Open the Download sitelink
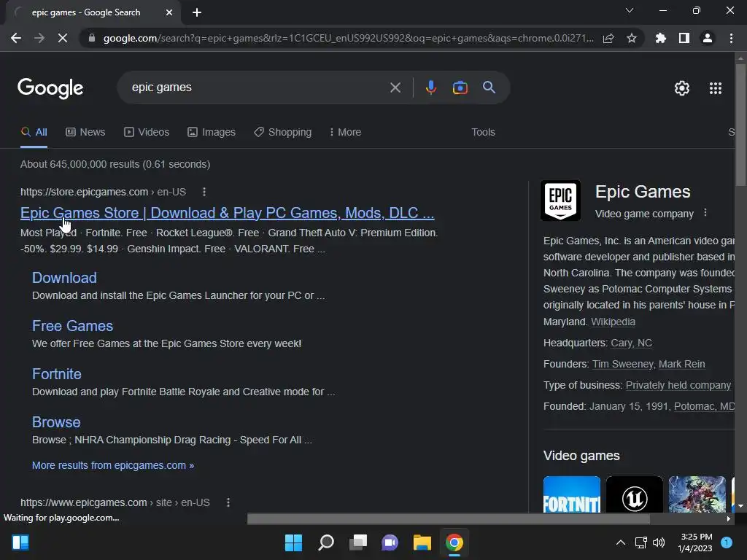747x560 pixels. click(x=64, y=278)
